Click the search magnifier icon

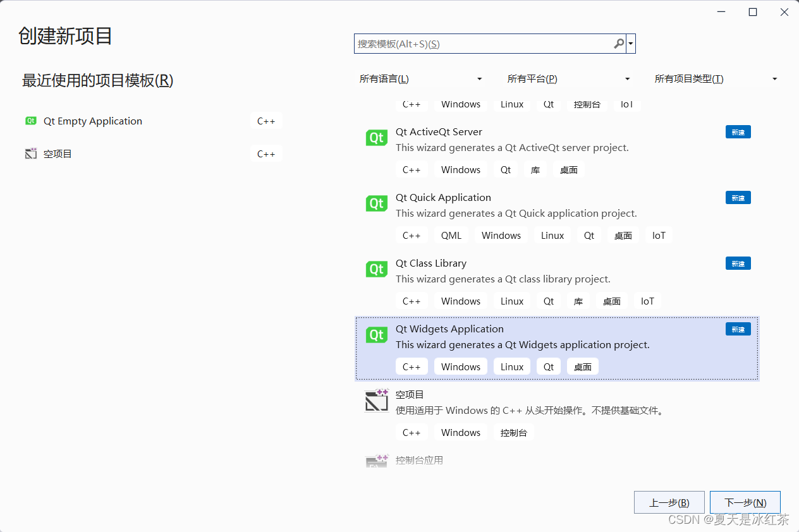(x=619, y=44)
